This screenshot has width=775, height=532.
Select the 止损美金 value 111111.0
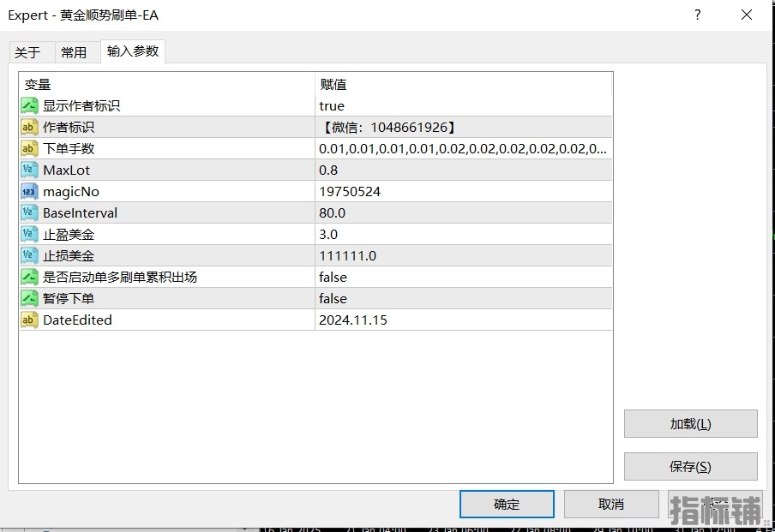click(x=464, y=255)
